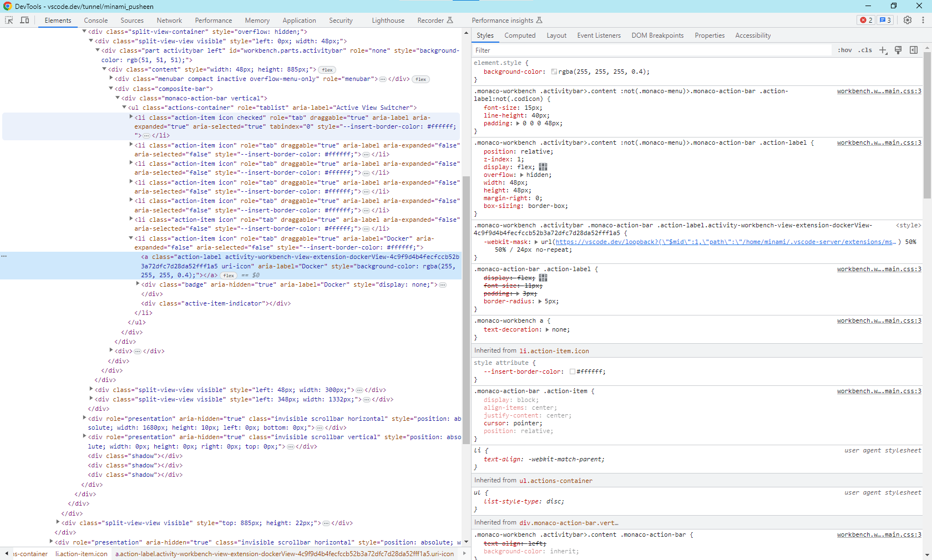Open the Issues counter badge
The width and height of the screenshot is (932, 560).
click(885, 20)
